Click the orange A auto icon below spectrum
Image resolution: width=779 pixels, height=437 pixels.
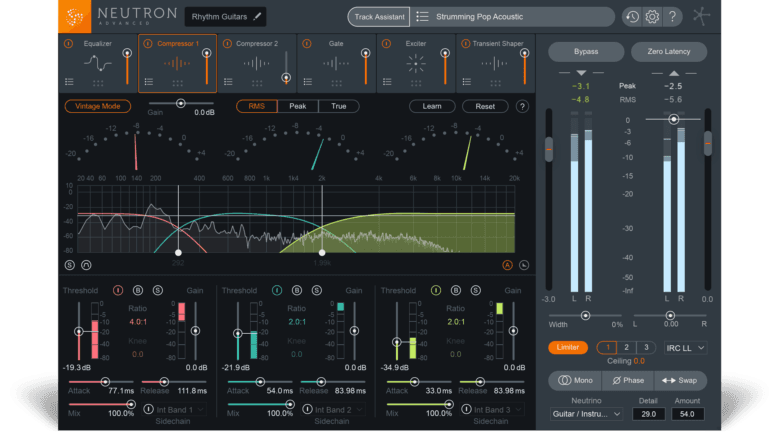(507, 265)
